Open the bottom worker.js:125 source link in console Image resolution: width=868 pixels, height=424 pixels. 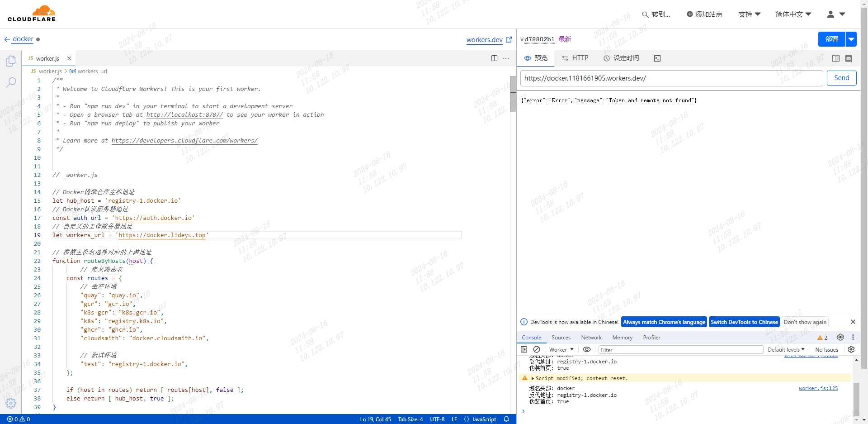click(818, 388)
